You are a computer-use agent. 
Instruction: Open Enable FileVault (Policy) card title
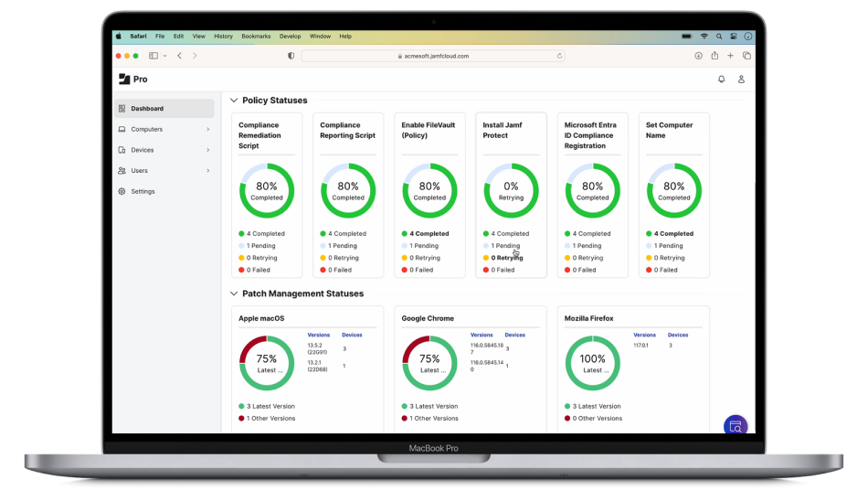(x=429, y=130)
